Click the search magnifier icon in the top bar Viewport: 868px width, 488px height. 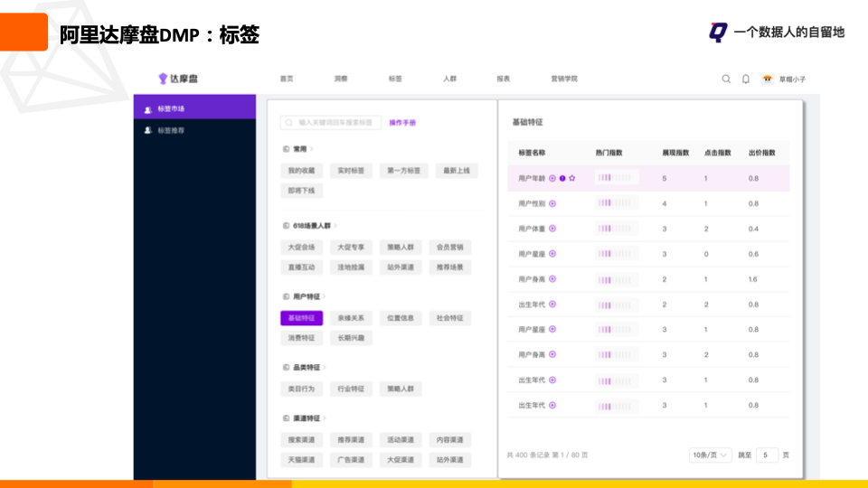[x=726, y=80]
